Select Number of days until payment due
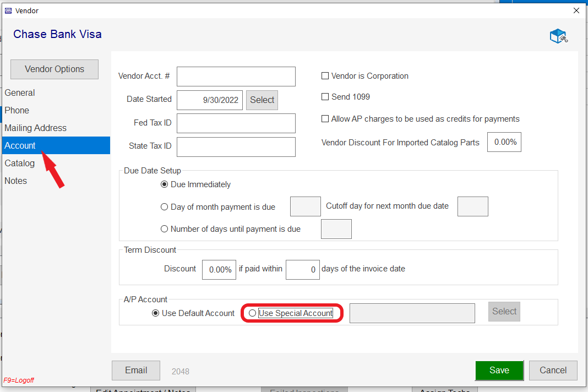Viewport: 588px width, 392px height. [164, 229]
